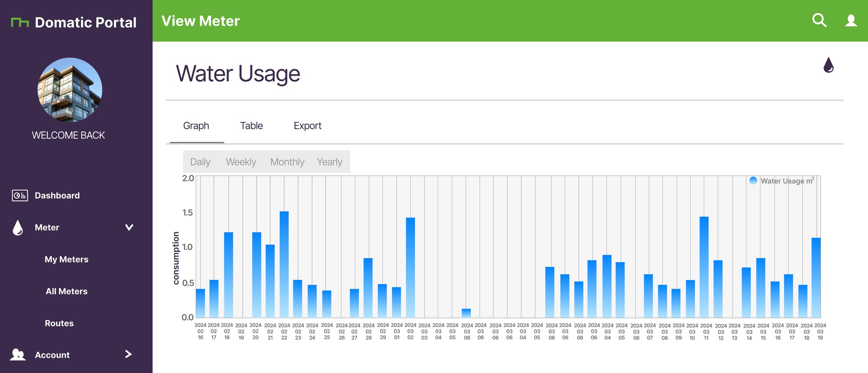Select the Weekly view option
This screenshot has width=868, height=373.
coord(241,162)
